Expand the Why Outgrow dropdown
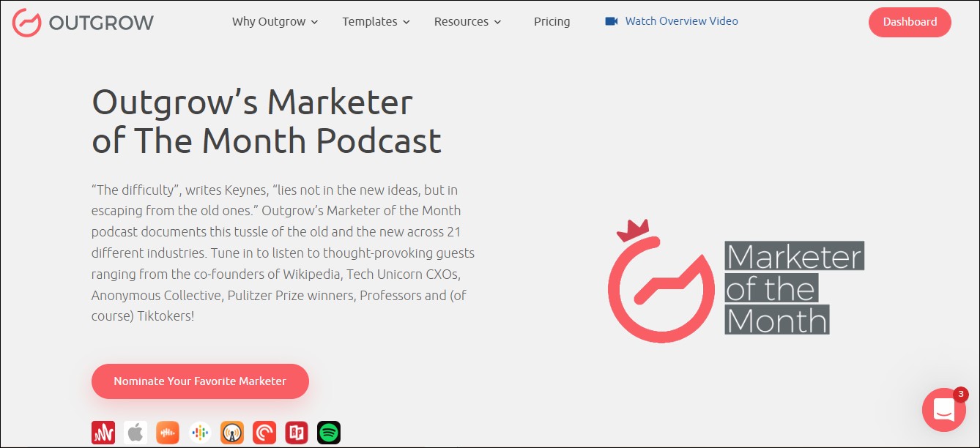The width and height of the screenshot is (980, 448). coord(275,22)
